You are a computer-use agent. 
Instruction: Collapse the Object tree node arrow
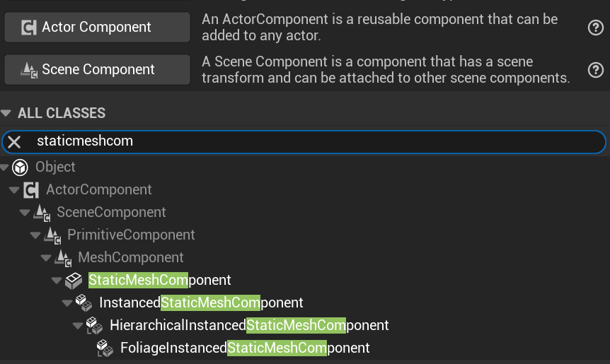click(5, 168)
